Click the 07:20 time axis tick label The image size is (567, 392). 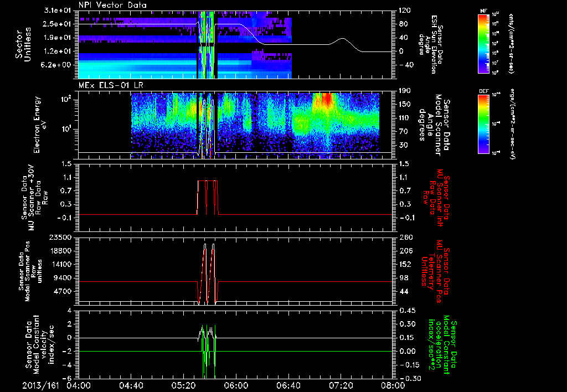point(341,385)
